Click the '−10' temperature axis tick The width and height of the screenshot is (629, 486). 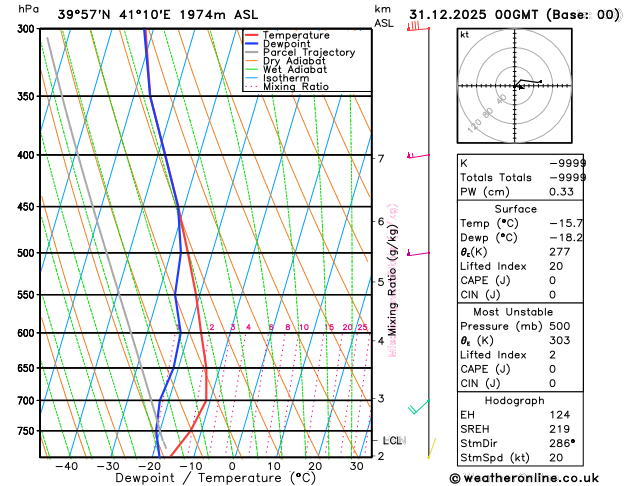click(191, 467)
